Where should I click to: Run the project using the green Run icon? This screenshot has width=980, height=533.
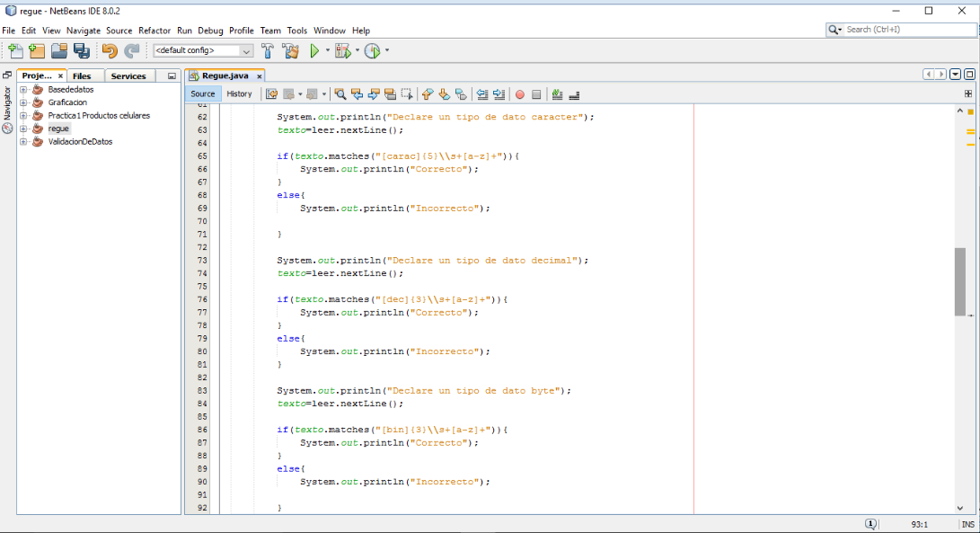tap(314, 51)
